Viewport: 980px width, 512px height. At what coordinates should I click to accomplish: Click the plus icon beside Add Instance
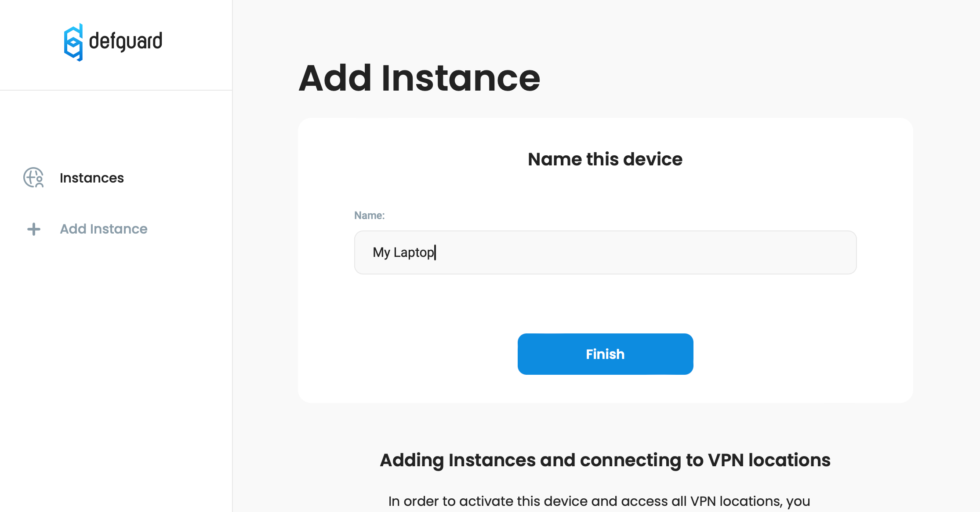(x=34, y=229)
